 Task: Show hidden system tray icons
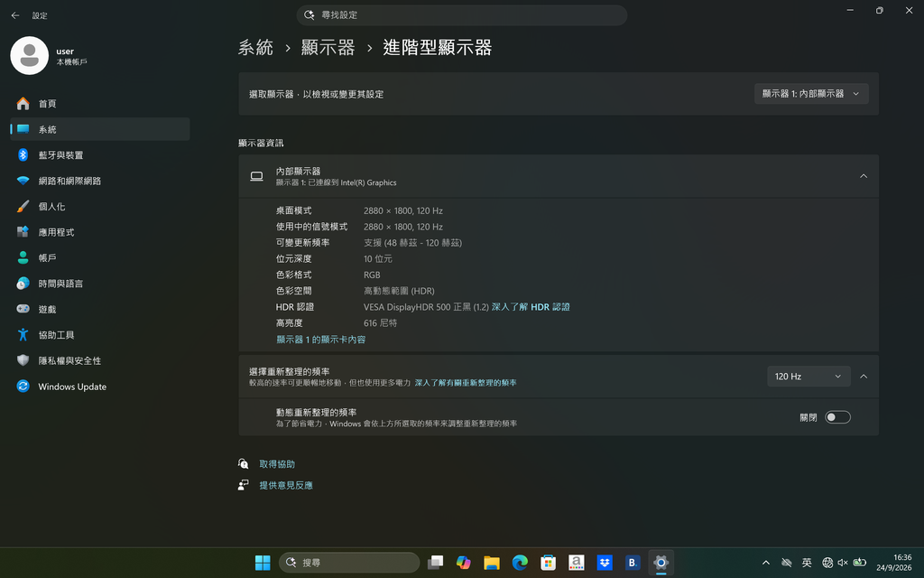click(x=765, y=563)
